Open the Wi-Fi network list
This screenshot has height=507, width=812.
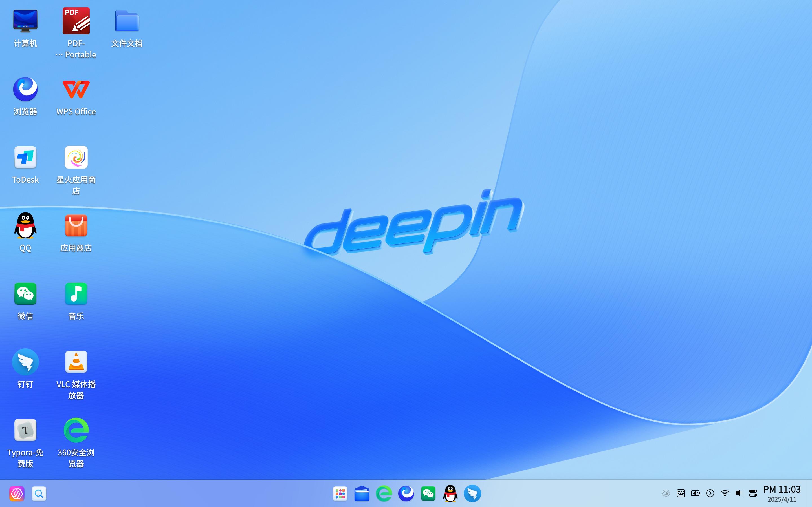point(725,493)
